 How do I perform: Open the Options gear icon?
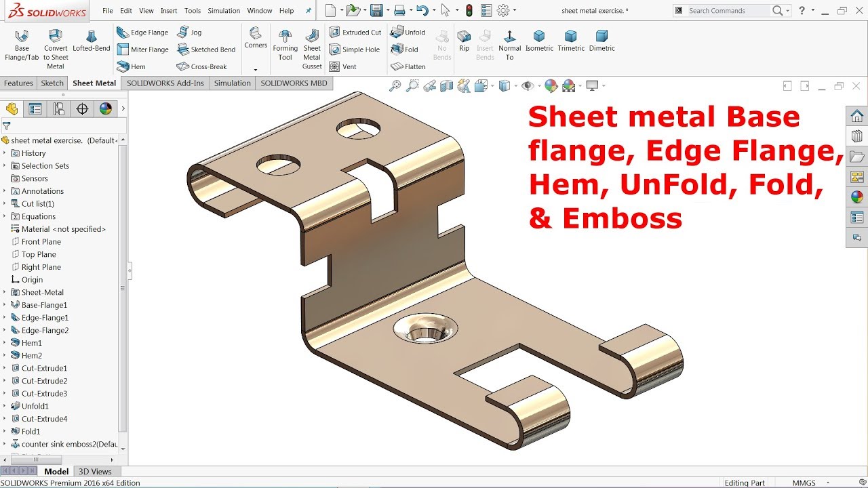(x=503, y=10)
